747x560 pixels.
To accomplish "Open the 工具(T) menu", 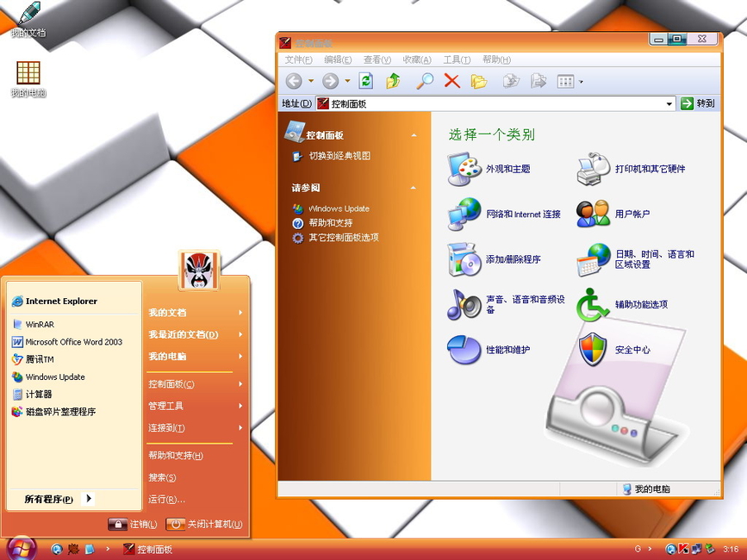I will (457, 60).
